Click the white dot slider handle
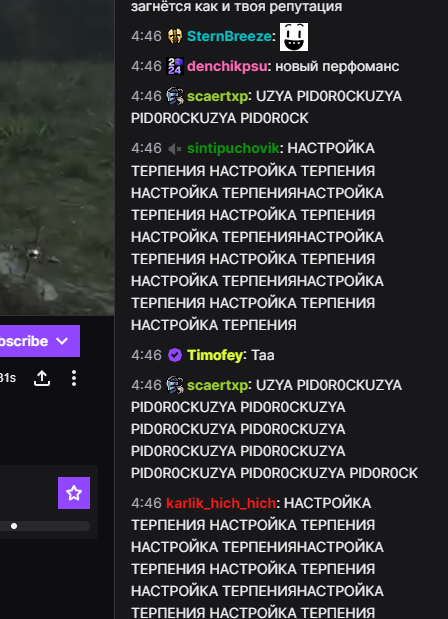 pos(14,526)
